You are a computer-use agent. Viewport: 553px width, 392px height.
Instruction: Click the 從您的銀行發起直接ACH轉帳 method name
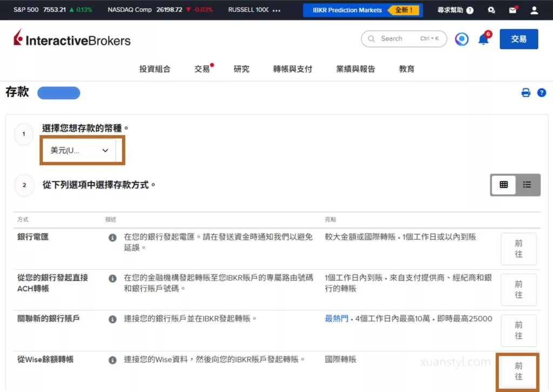(x=52, y=283)
